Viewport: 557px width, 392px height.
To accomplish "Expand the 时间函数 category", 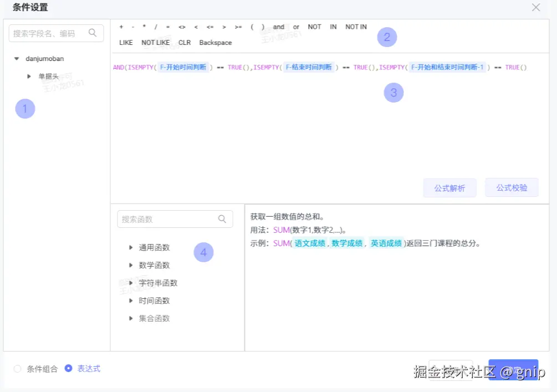I will pos(131,301).
